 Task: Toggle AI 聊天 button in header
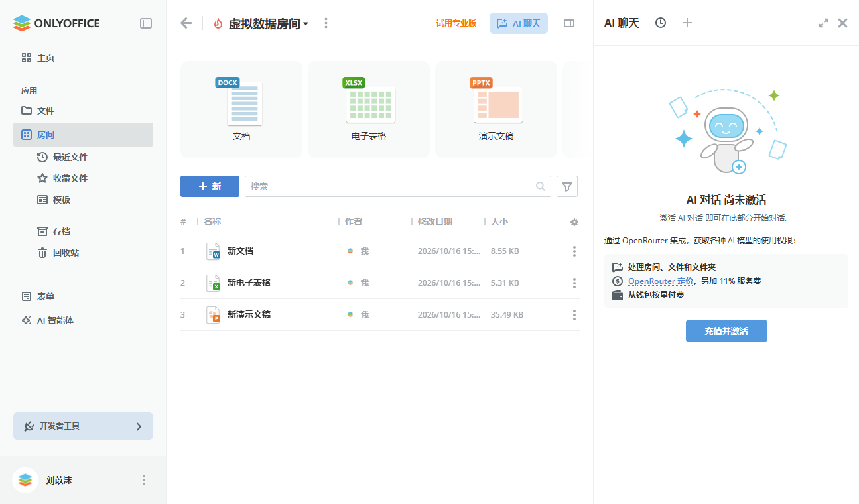519,23
